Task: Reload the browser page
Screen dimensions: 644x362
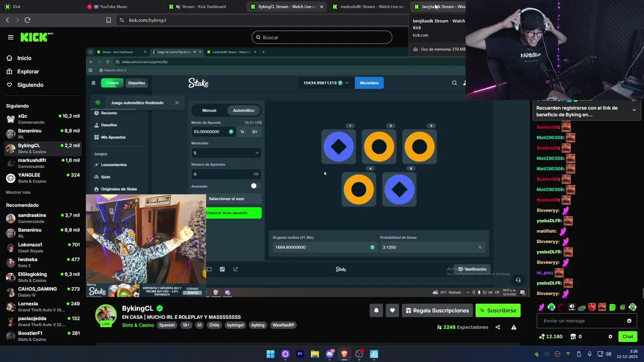Action: point(27,20)
